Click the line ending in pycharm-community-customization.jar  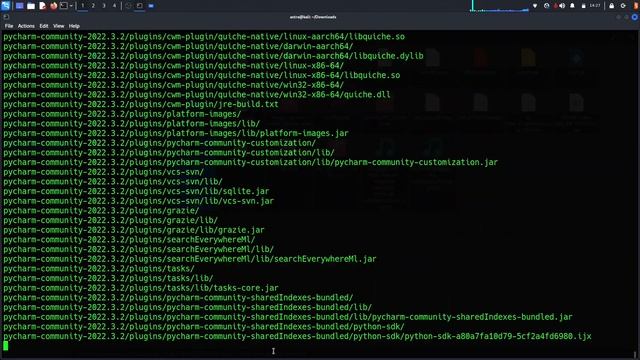pos(251,162)
